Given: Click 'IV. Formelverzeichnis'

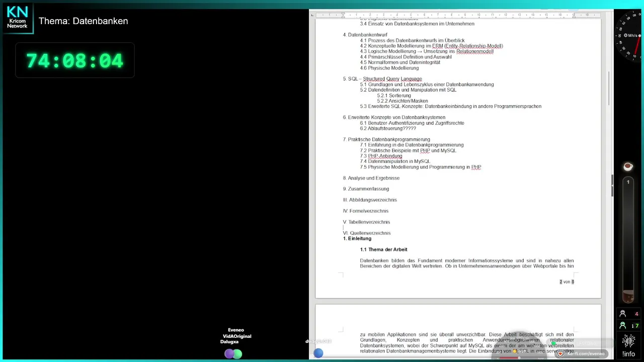Looking at the screenshot, I should coord(366,211).
